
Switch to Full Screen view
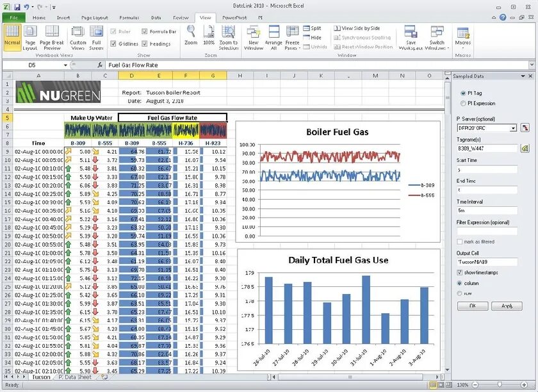pyautogui.click(x=97, y=38)
